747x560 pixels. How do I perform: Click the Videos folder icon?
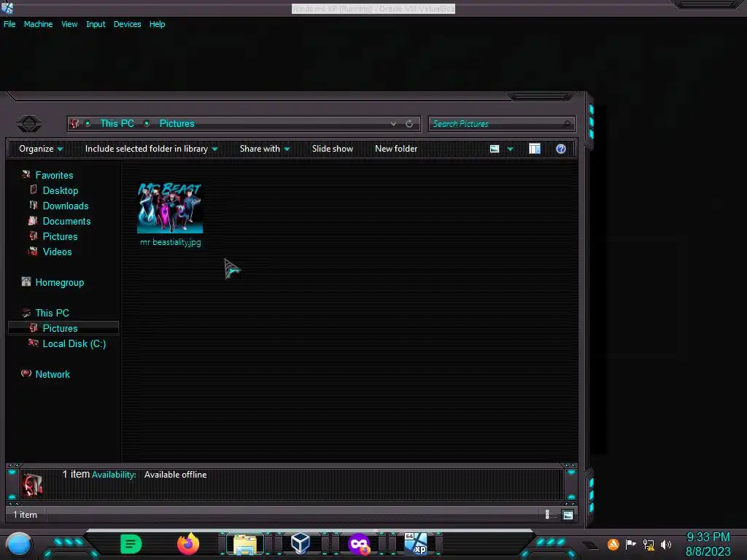pos(33,251)
